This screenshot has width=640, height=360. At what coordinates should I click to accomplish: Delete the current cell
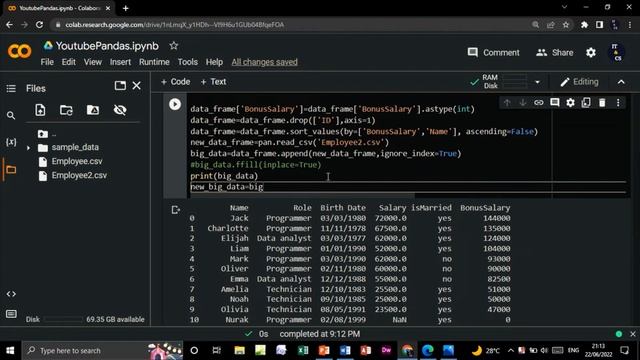pos(602,103)
